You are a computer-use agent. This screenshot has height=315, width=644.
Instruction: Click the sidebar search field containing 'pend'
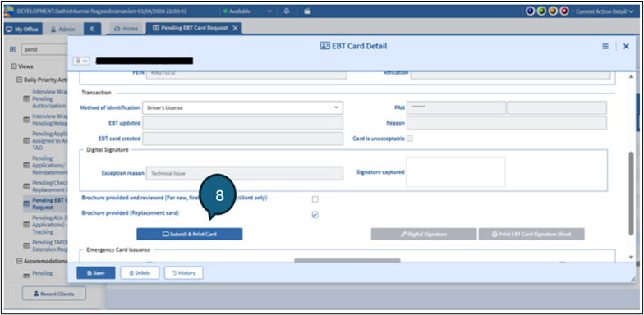44,49
